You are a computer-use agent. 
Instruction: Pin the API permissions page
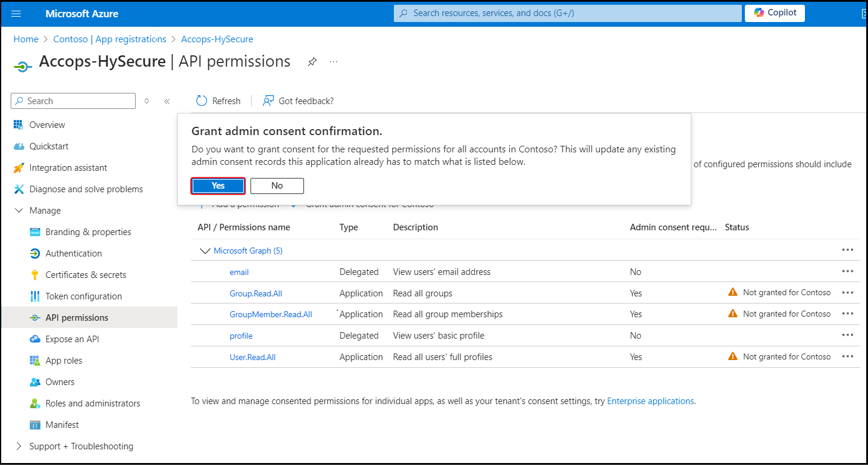click(x=312, y=62)
